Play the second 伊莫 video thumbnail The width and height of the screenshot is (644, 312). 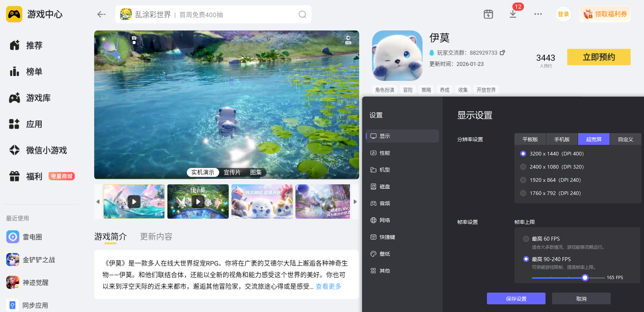pos(198,202)
